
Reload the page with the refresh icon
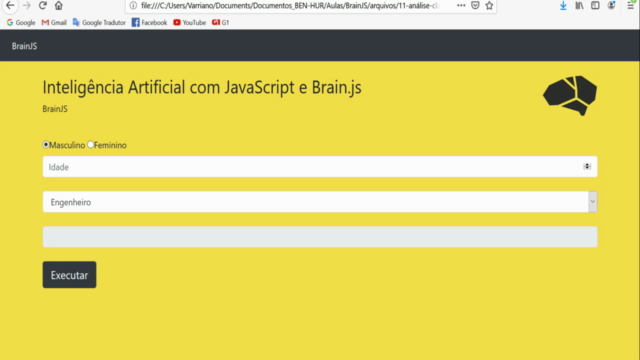pyautogui.click(x=42, y=5)
